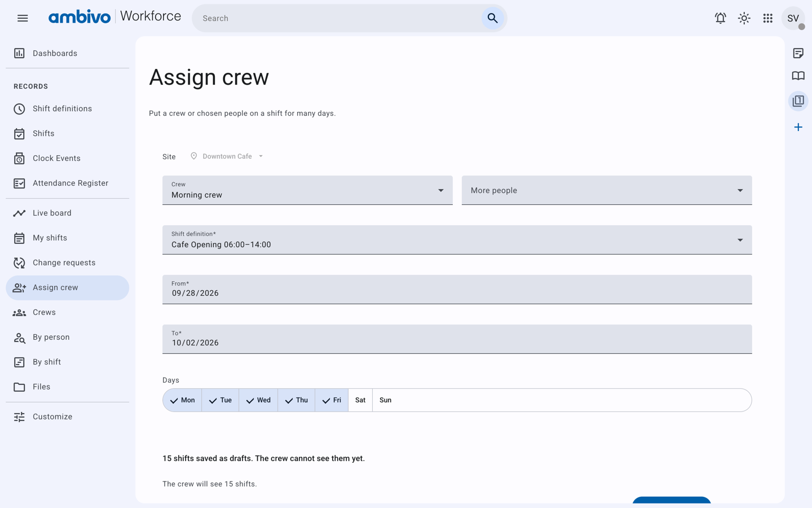The height and width of the screenshot is (508, 812).
Task: Toggle the light/dark theme icon
Action: [x=744, y=18]
